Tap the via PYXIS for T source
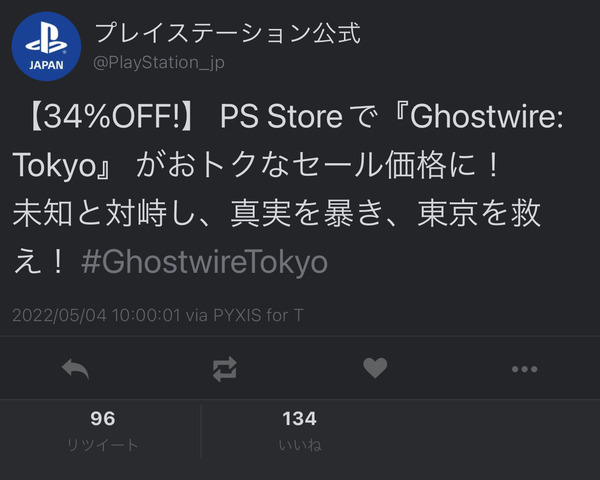Viewport: 600px width, 480px height. [245, 315]
